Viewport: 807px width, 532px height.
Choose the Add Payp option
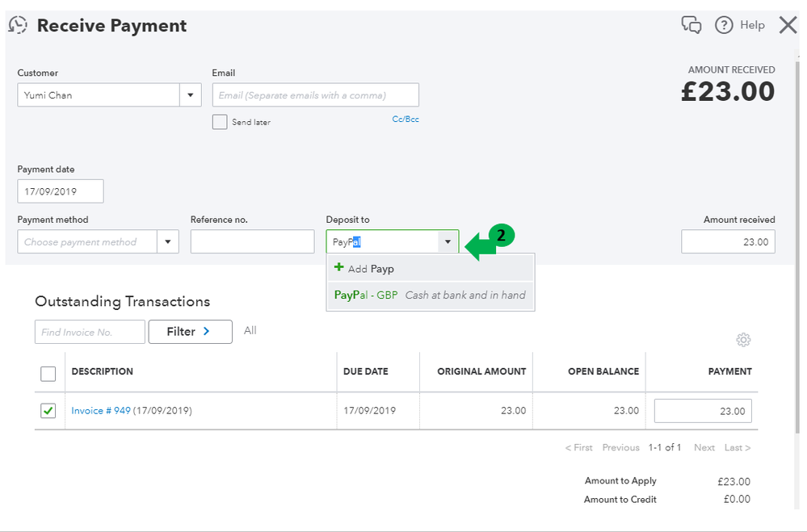371,269
